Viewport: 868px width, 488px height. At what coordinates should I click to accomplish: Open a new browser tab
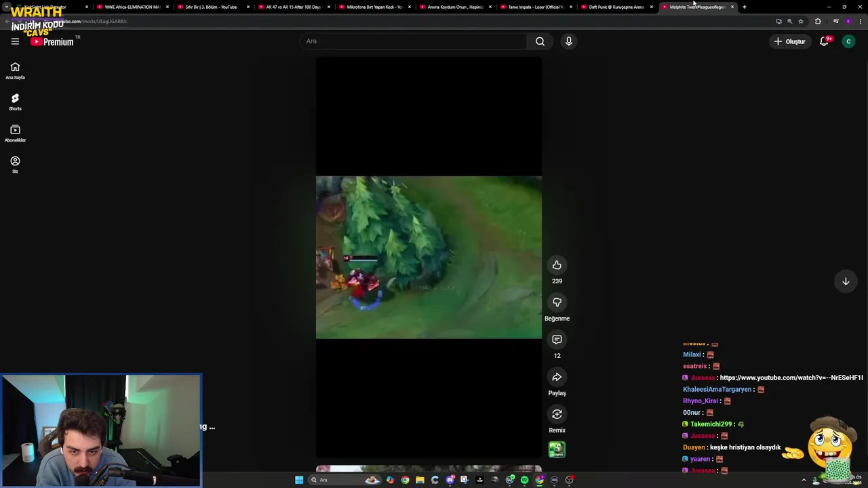coord(744,7)
